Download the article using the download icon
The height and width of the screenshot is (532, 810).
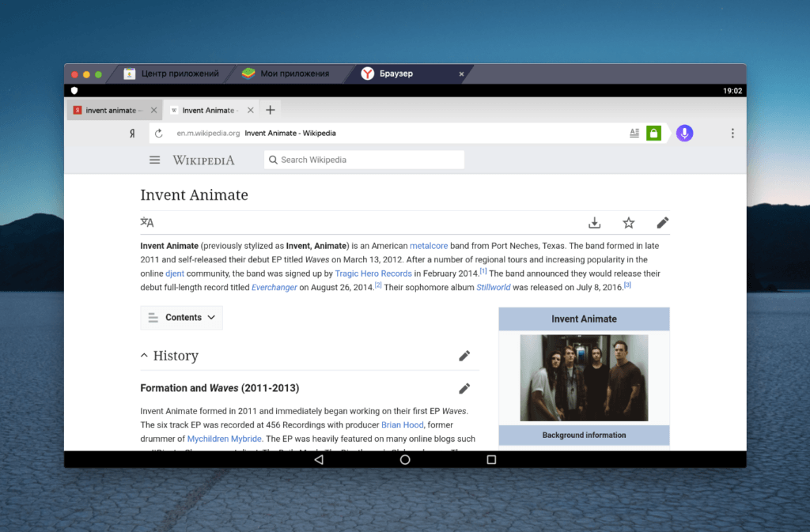(595, 223)
